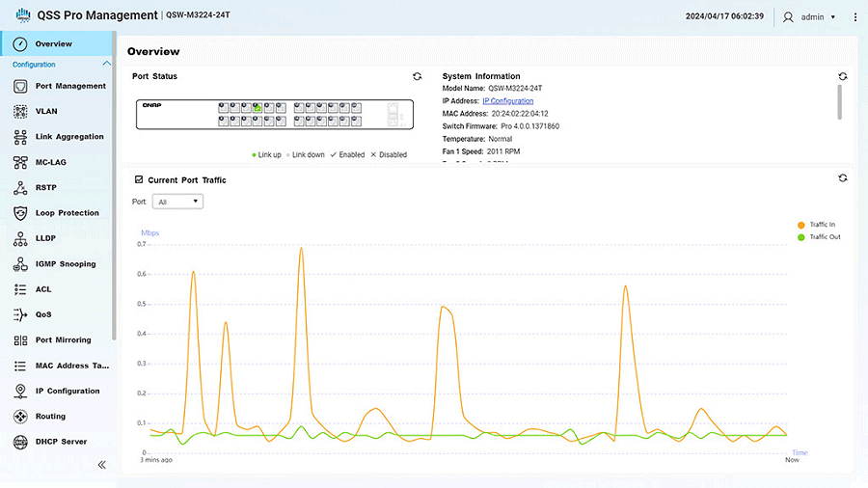This screenshot has height=488, width=868.
Task: Refresh the Port Status panel
Action: (x=417, y=76)
